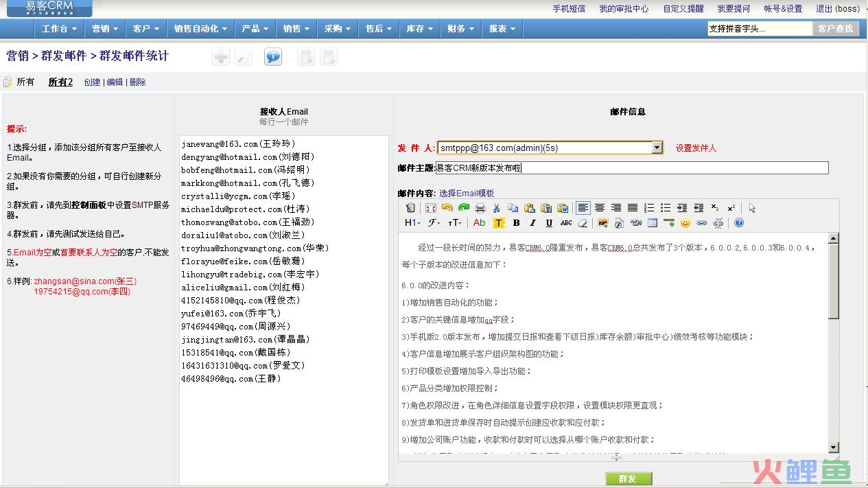Open the 库存 menu
Image resolution: width=868 pixels, height=488 pixels.
click(x=420, y=29)
